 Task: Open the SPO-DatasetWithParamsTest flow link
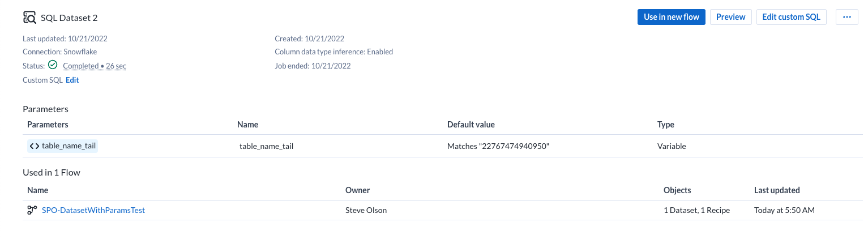click(93, 210)
